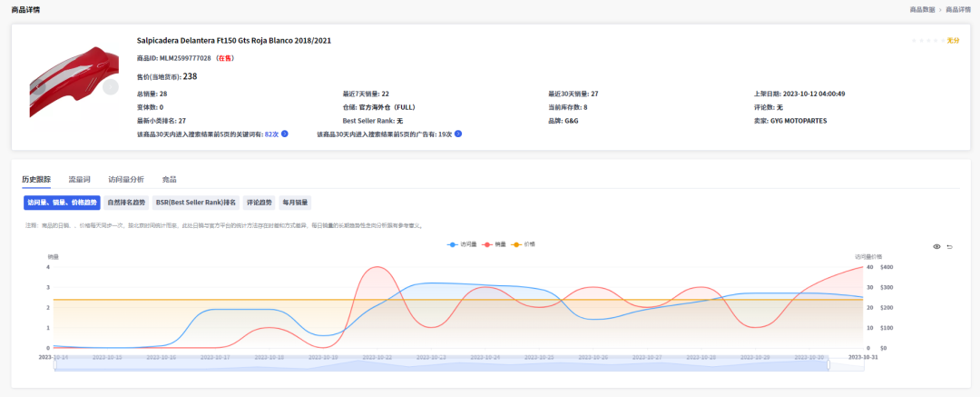
Task: Click the 最新小类排名: 27 text
Action: (x=162, y=121)
